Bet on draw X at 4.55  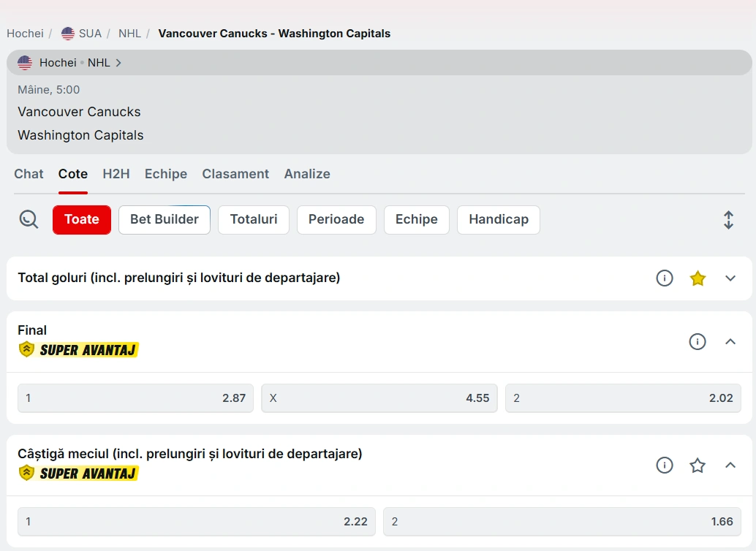(x=379, y=398)
